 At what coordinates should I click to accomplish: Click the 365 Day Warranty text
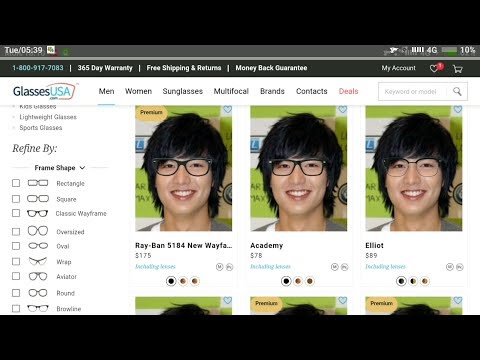point(105,68)
